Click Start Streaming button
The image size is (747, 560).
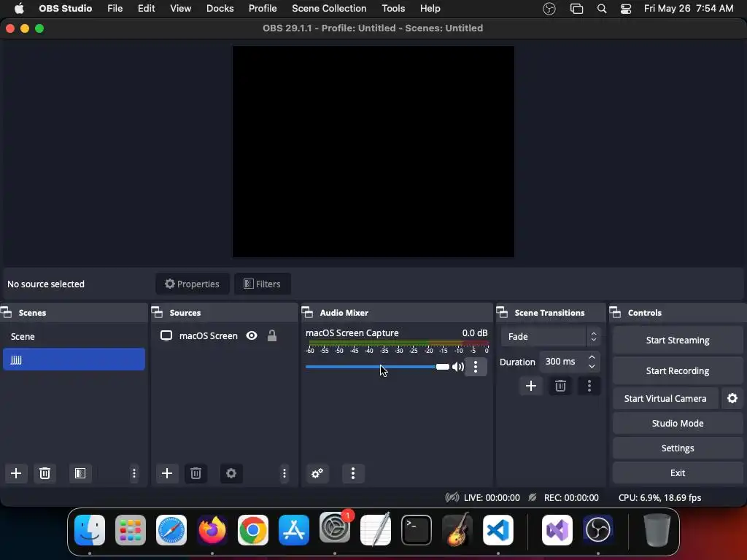tap(678, 340)
